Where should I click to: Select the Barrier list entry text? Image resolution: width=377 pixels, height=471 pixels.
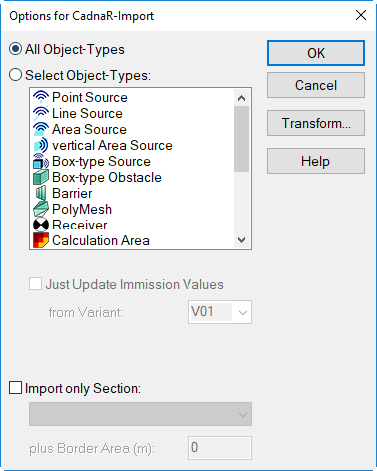tap(72, 193)
